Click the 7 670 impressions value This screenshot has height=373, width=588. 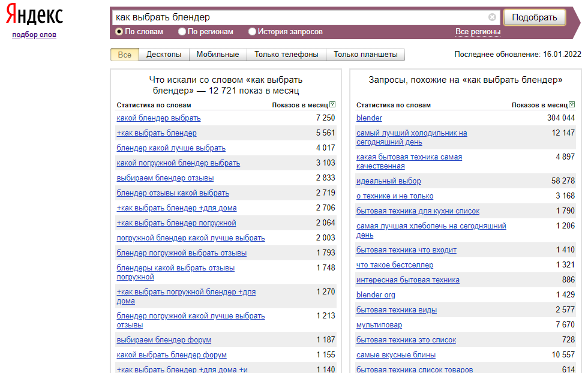tap(565, 324)
